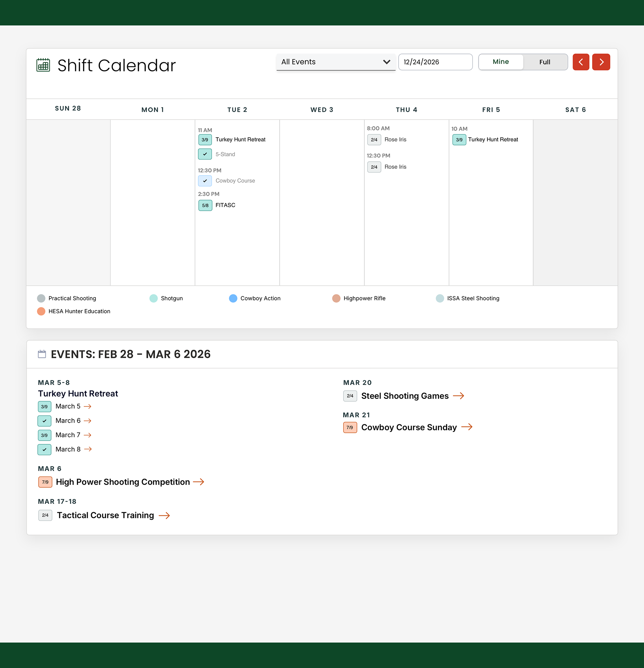Select the TUE 2 column header

[237, 110]
